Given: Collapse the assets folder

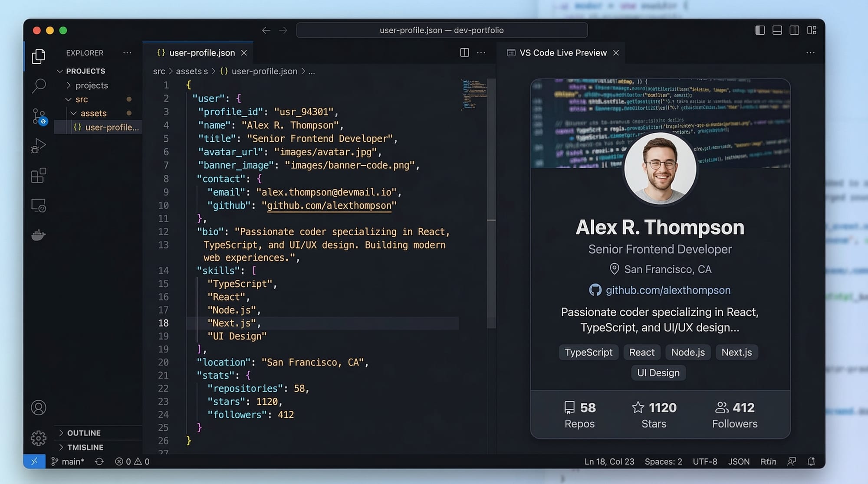Looking at the screenshot, I should tap(93, 113).
